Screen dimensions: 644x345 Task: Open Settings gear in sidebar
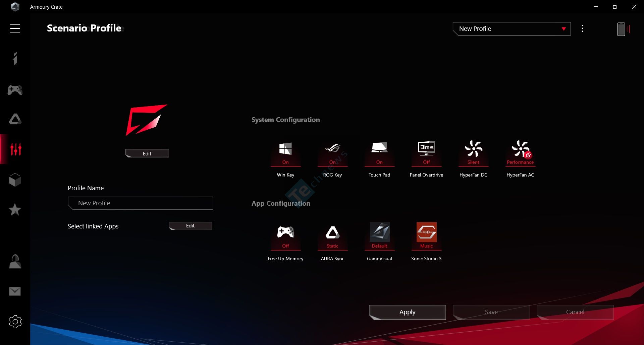(15, 322)
